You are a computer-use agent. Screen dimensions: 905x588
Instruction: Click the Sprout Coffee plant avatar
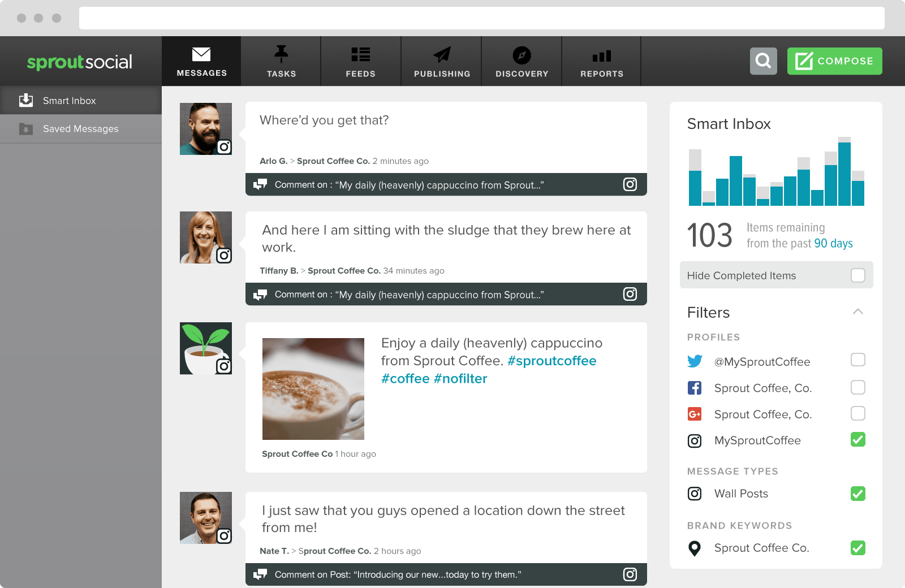click(206, 348)
